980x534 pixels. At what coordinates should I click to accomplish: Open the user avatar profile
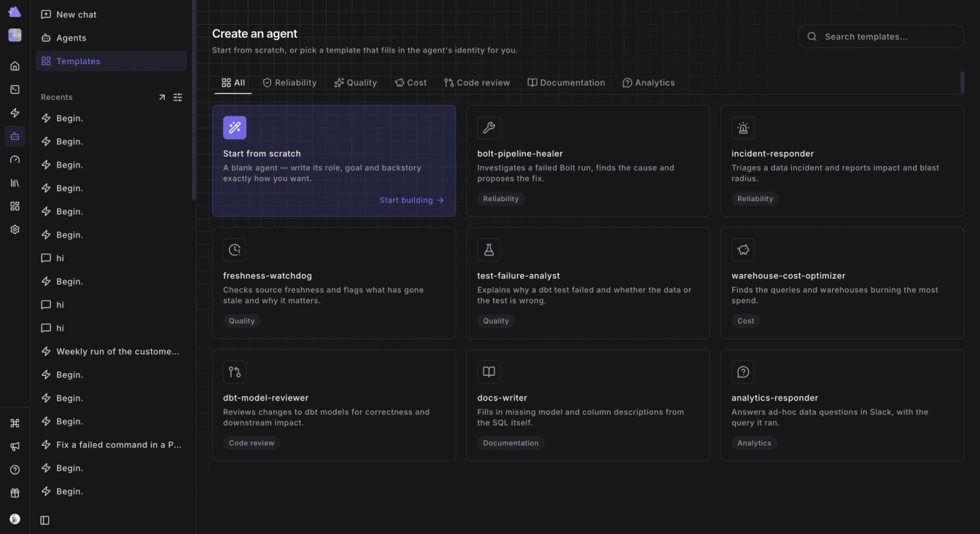pyautogui.click(x=15, y=519)
